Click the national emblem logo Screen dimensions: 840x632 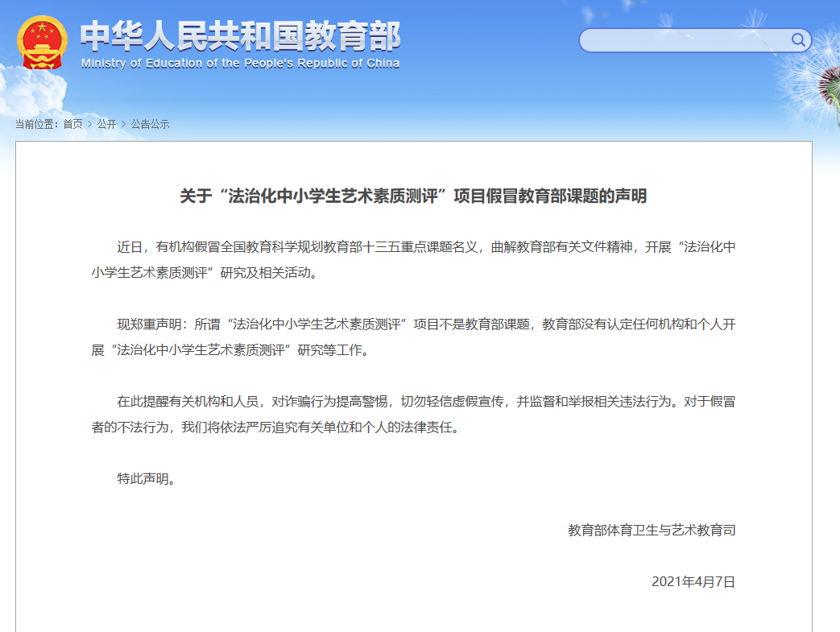tap(43, 42)
